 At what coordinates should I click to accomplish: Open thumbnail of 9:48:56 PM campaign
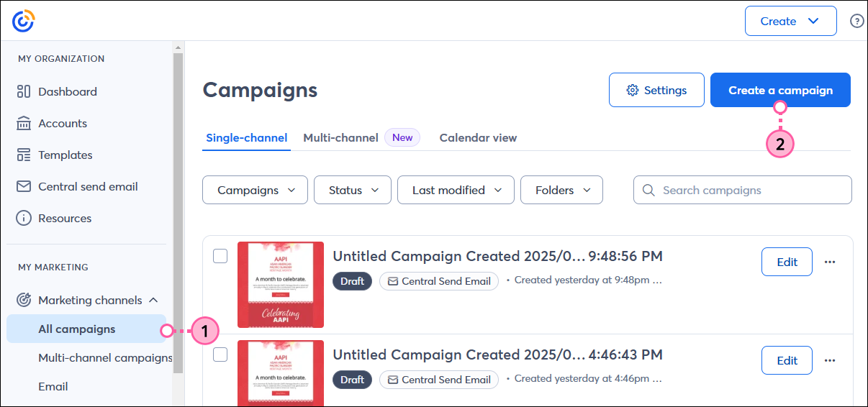coord(281,285)
